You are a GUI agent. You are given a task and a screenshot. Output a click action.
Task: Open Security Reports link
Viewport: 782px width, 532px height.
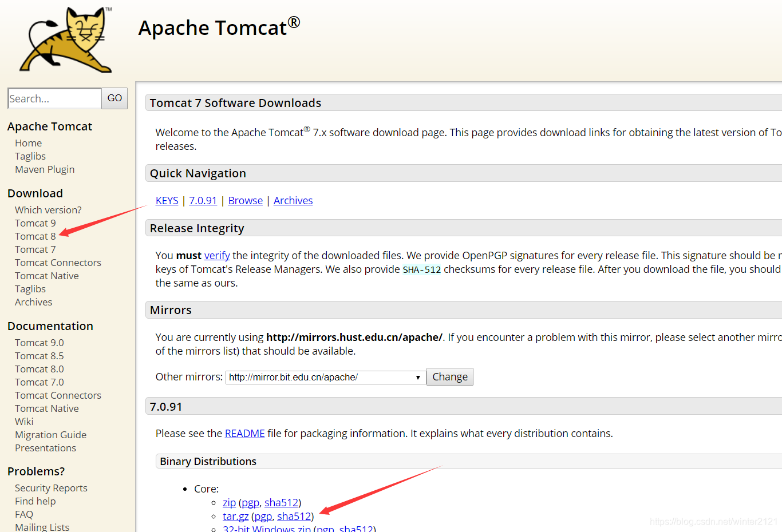(x=51, y=488)
